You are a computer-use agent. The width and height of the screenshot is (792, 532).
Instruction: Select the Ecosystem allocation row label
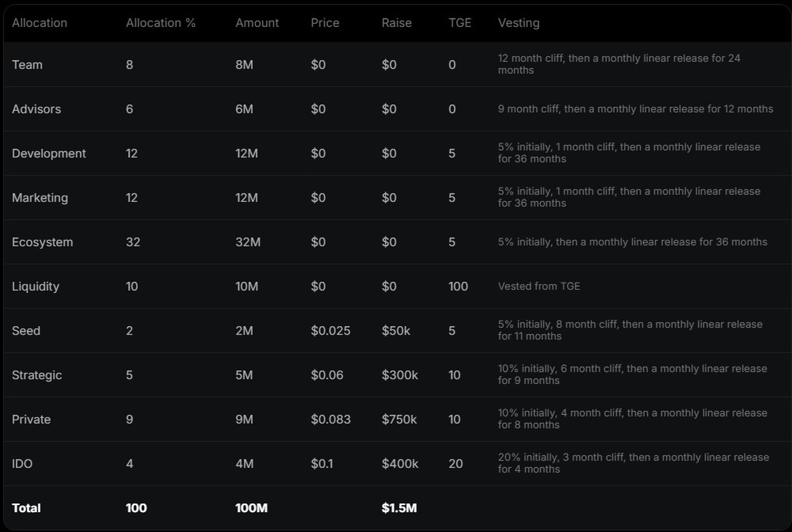pyautogui.click(x=42, y=242)
